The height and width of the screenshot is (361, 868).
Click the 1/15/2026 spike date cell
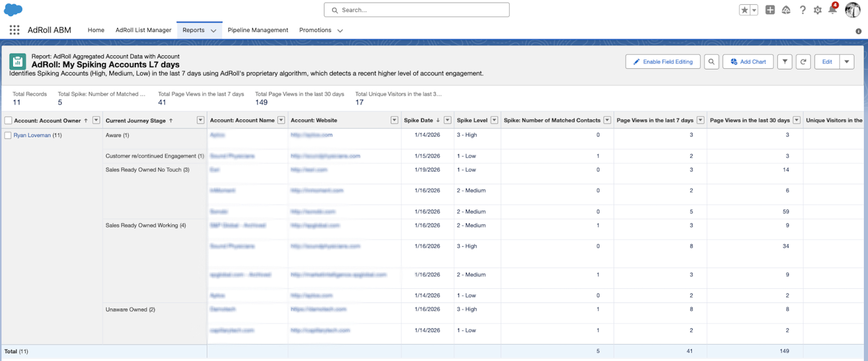[x=427, y=156]
